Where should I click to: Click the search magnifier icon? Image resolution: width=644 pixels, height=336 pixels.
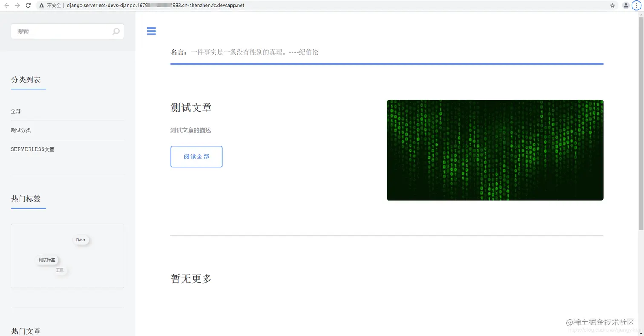click(x=115, y=31)
